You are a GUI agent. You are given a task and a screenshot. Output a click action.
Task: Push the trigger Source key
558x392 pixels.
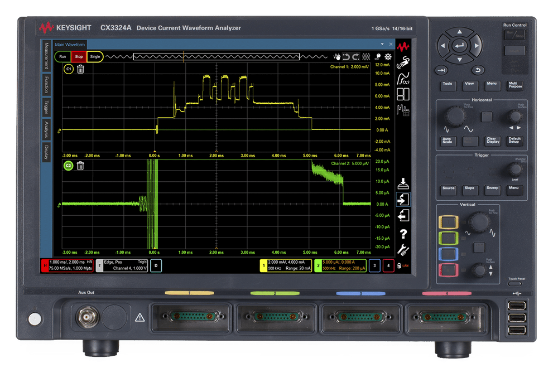click(x=449, y=189)
